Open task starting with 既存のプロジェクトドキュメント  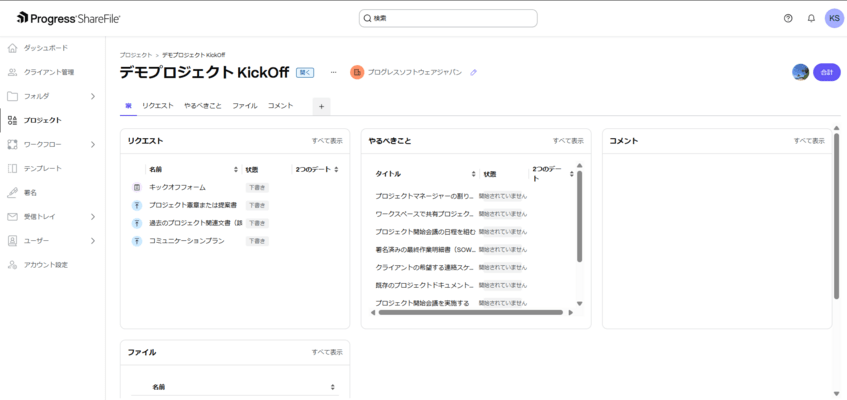coord(425,285)
